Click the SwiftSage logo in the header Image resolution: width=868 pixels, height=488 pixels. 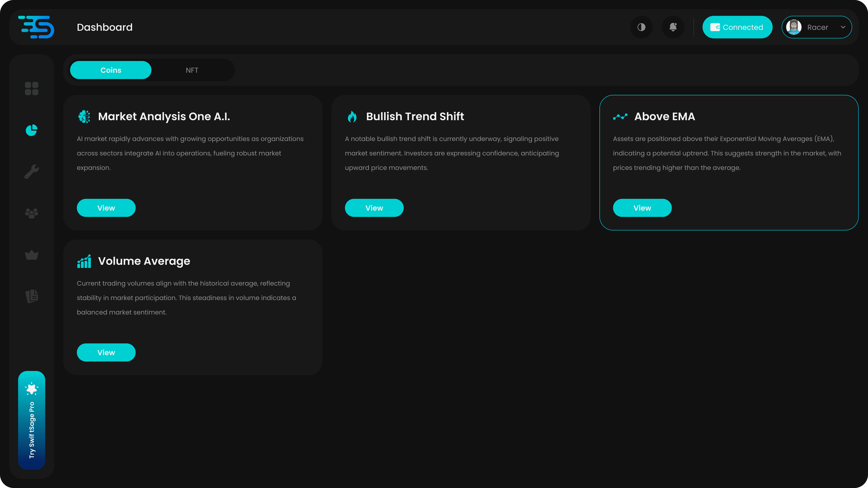coord(36,27)
